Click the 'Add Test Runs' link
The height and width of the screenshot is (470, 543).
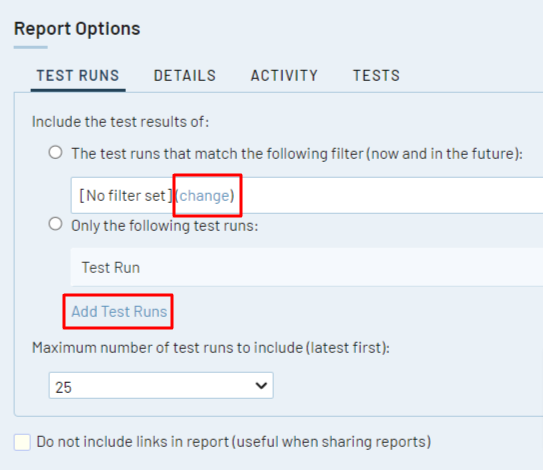click(119, 311)
